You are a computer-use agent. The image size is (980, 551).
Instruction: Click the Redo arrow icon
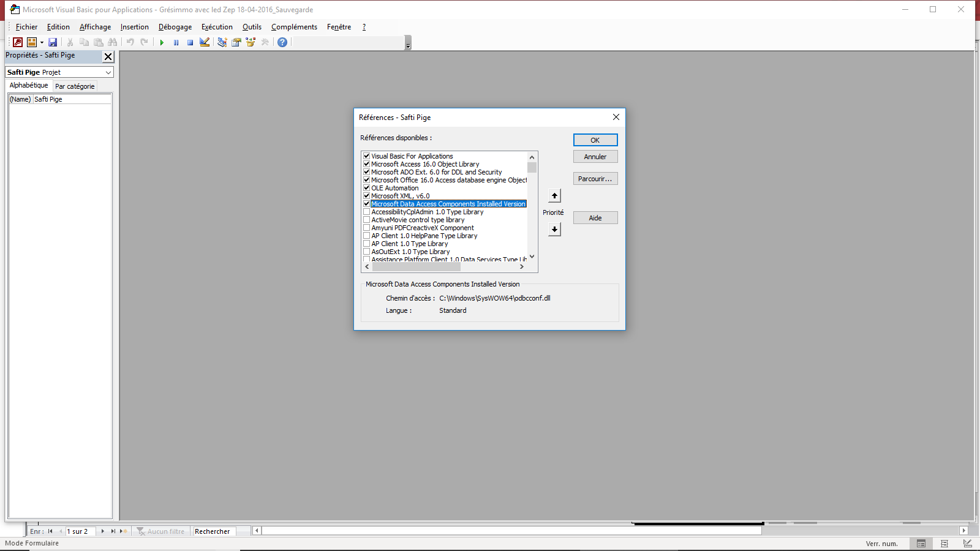coord(144,42)
